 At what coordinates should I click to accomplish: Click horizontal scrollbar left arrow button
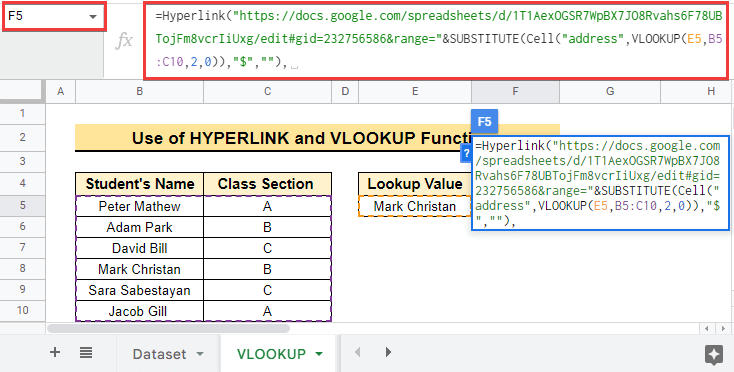coord(707,328)
